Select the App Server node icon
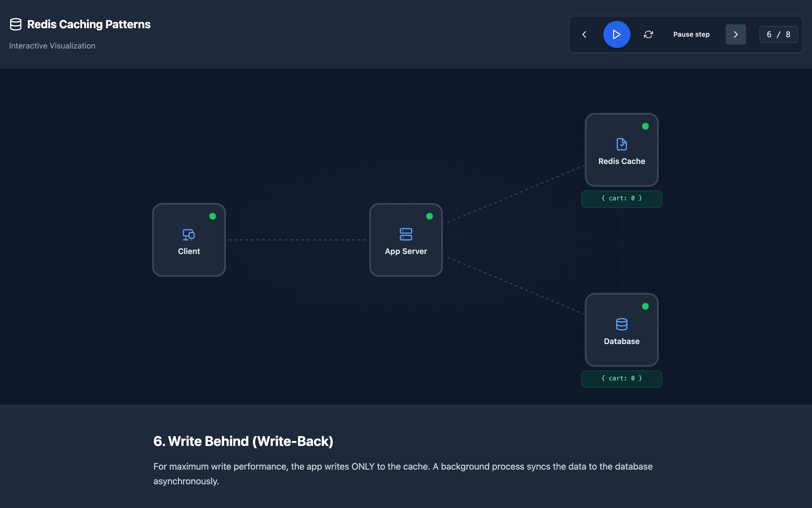This screenshot has height=508, width=812. point(406,235)
